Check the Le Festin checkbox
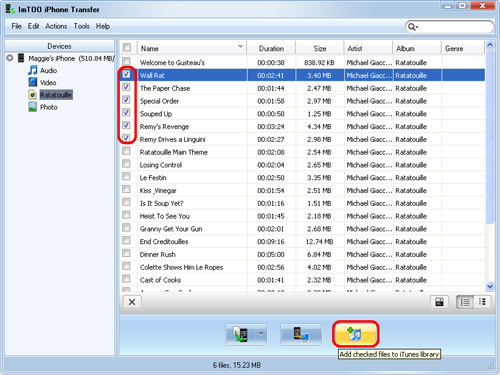 coord(126,176)
